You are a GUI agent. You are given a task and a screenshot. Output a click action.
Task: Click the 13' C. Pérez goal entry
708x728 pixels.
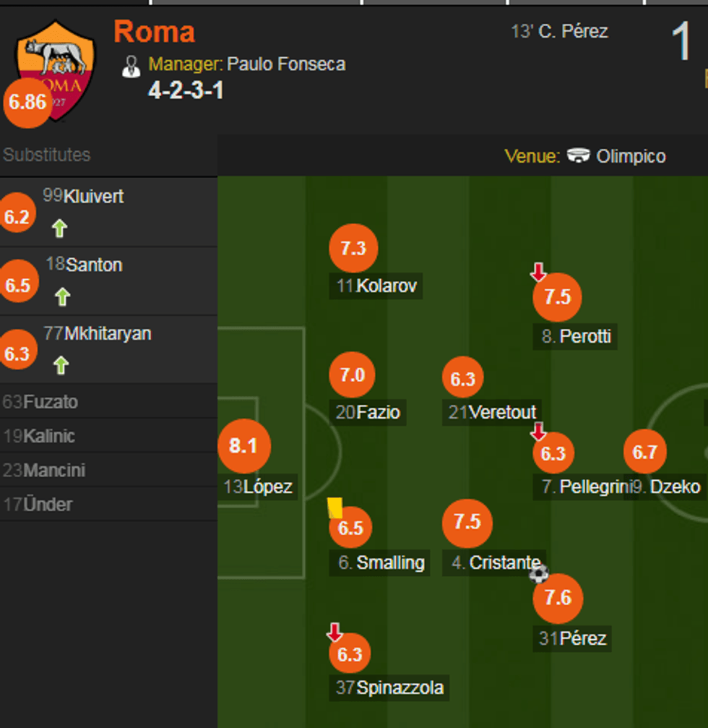coord(559,32)
